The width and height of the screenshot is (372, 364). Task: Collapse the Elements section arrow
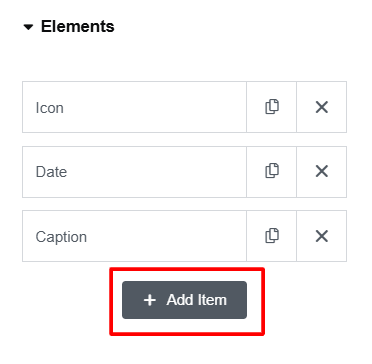pyautogui.click(x=29, y=27)
